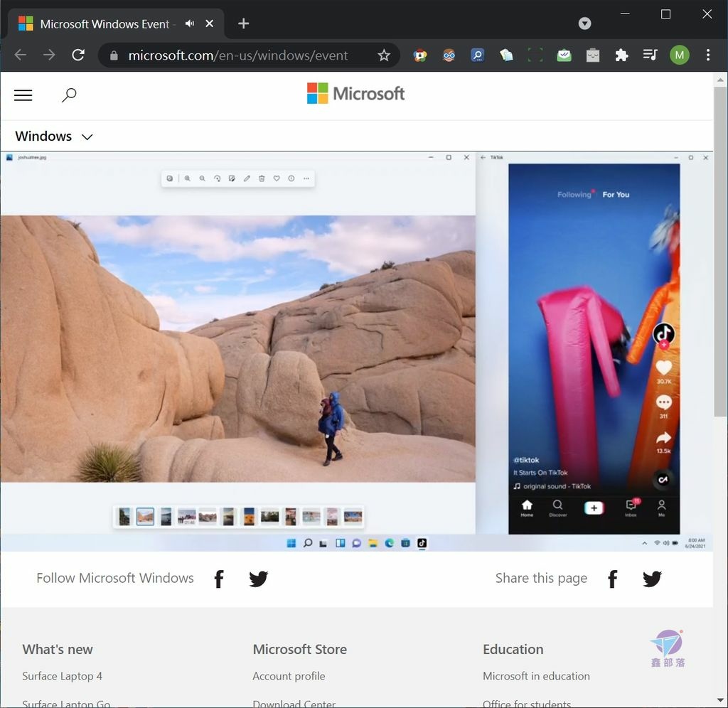
Task: Open the TikTok Inbox tab
Action: (x=631, y=508)
